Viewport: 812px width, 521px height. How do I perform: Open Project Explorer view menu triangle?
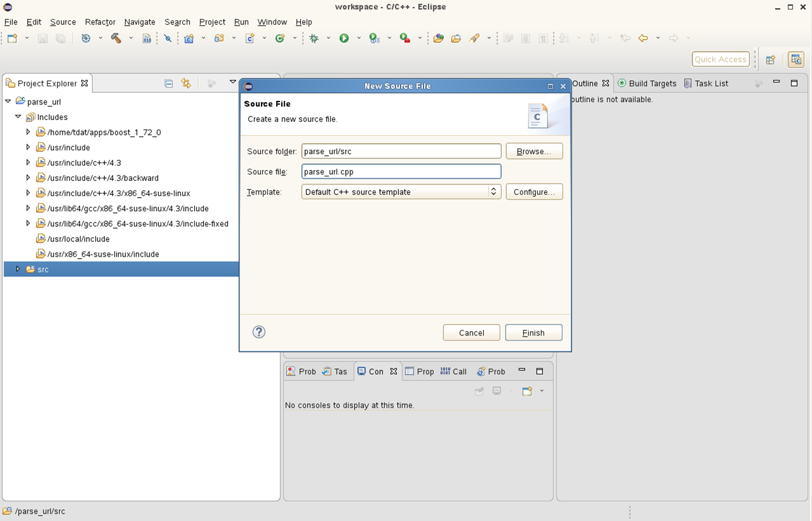coord(233,82)
